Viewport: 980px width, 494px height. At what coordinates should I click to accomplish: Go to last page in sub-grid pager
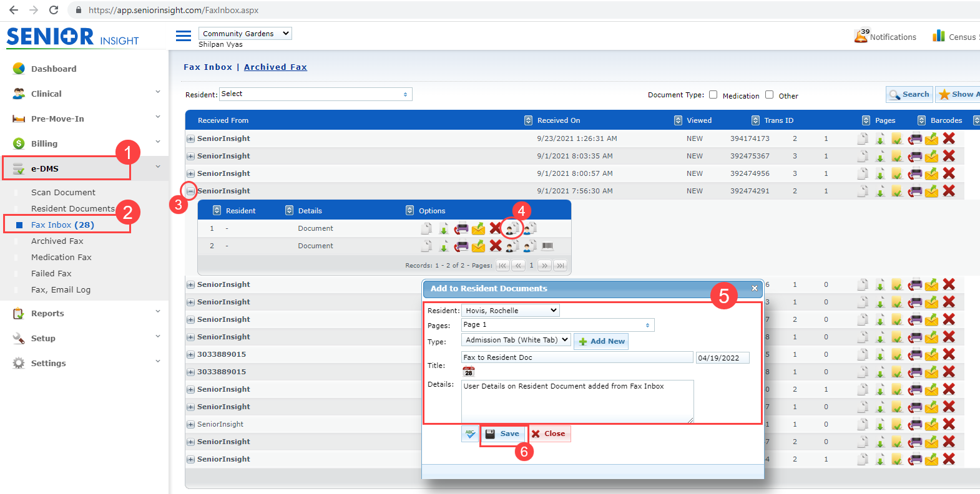coord(561,265)
